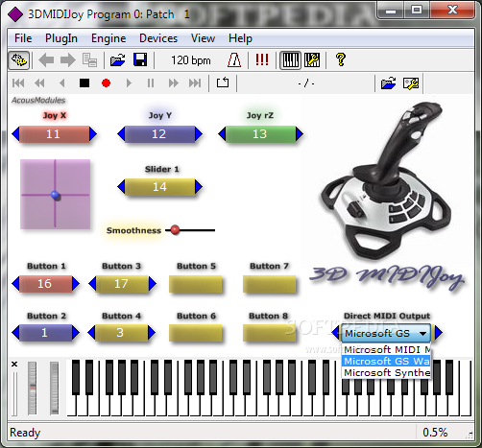This screenshot has height=448, width=482.
Task: Select Microsoft GS Wavetable option
Action: click(x=386, y=361)
